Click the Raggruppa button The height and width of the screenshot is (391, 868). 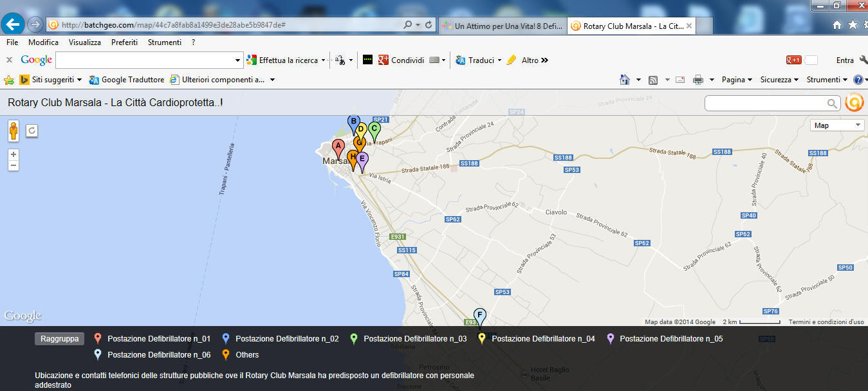pyautogui.click(x=59, y=339)
